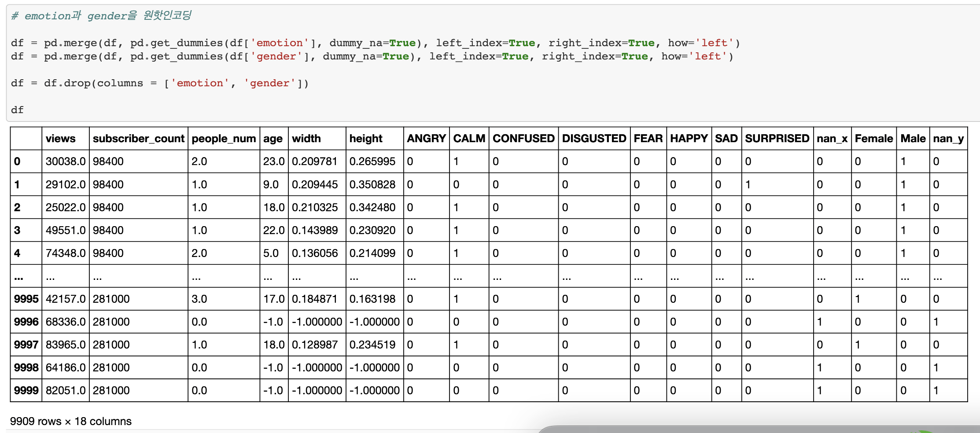Click the age column header
Screen dimensions: 980x433
coord(273,139)
